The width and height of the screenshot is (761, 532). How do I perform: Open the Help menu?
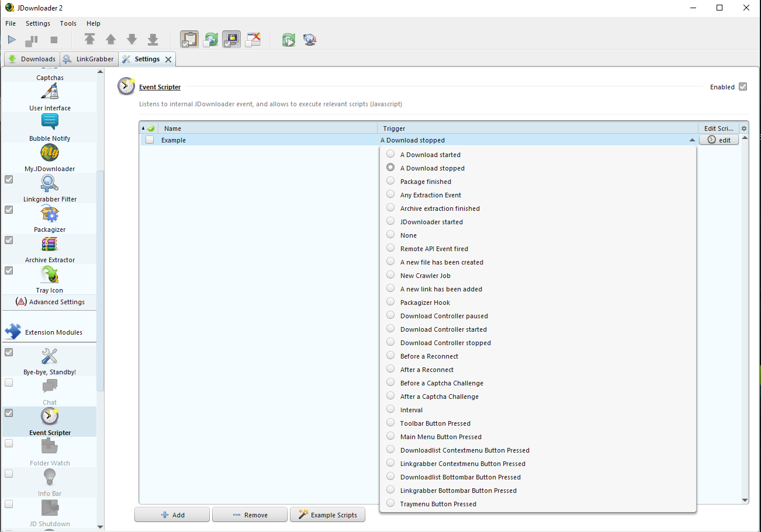[94, 23]
